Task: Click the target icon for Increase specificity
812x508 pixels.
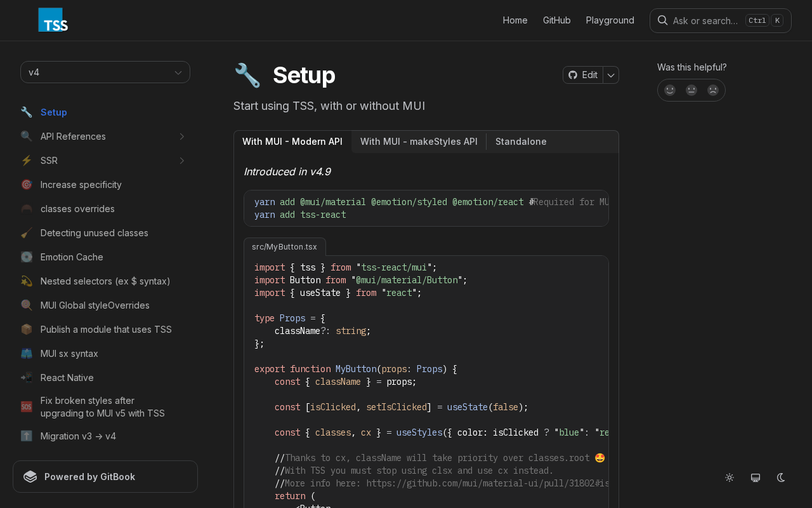Action: 26,185
